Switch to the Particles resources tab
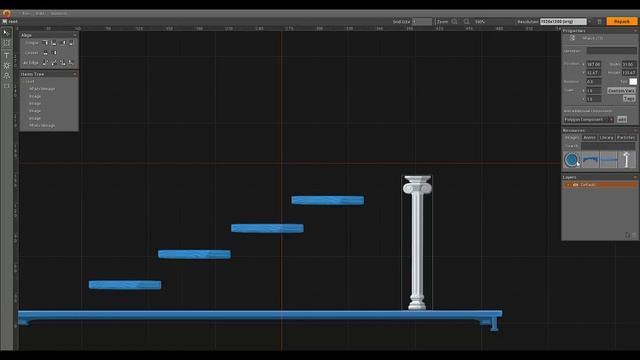 coord(626,138)
